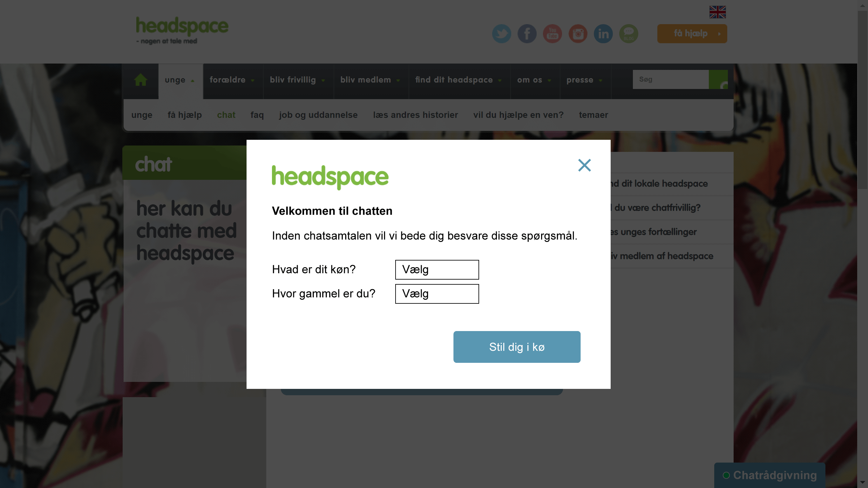This screenshot has width=868, height=488.
Task: Expand the 'find dit headspace' menu
Action: point(458,80)
